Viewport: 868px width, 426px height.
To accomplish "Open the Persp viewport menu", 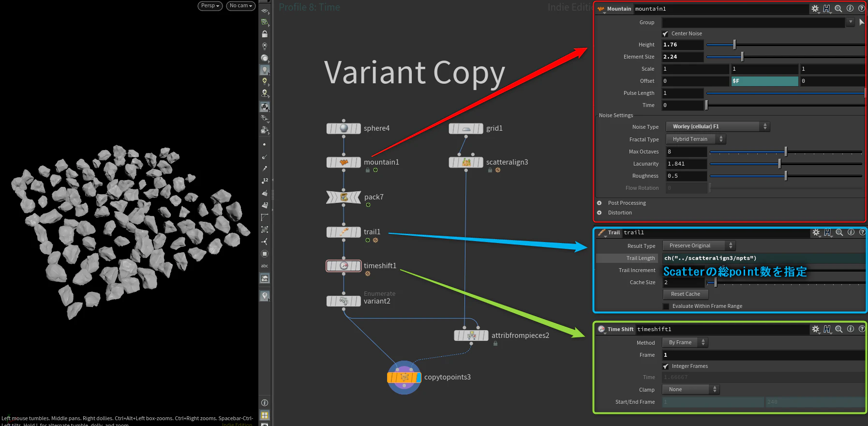I will 210,6.
